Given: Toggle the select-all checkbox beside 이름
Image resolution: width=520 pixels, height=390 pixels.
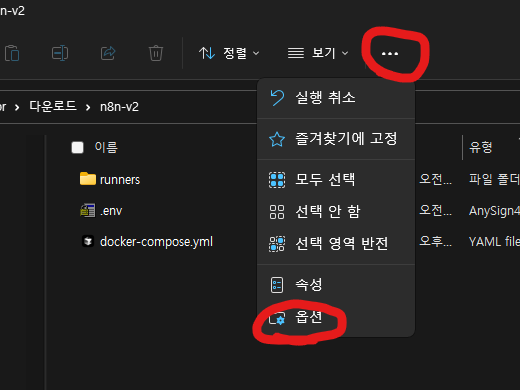Looking at the screenshot, I should 77,147.
